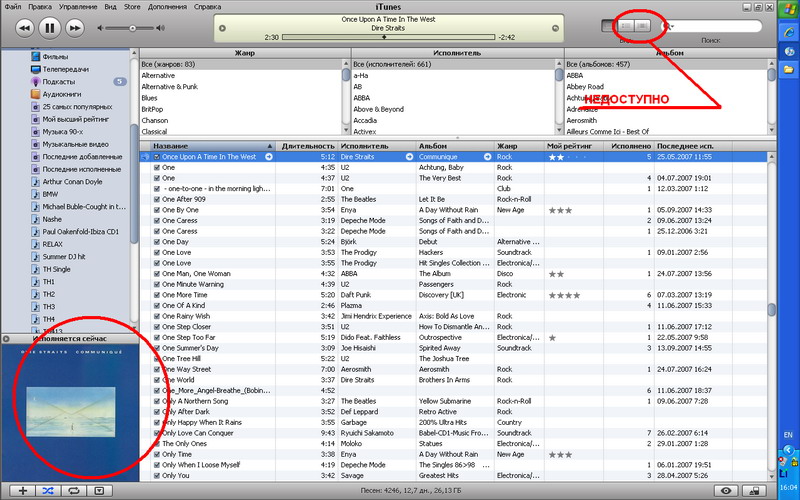Open the Подкасты library item
The width and height of the screenshot is (800, 500).
58,82
